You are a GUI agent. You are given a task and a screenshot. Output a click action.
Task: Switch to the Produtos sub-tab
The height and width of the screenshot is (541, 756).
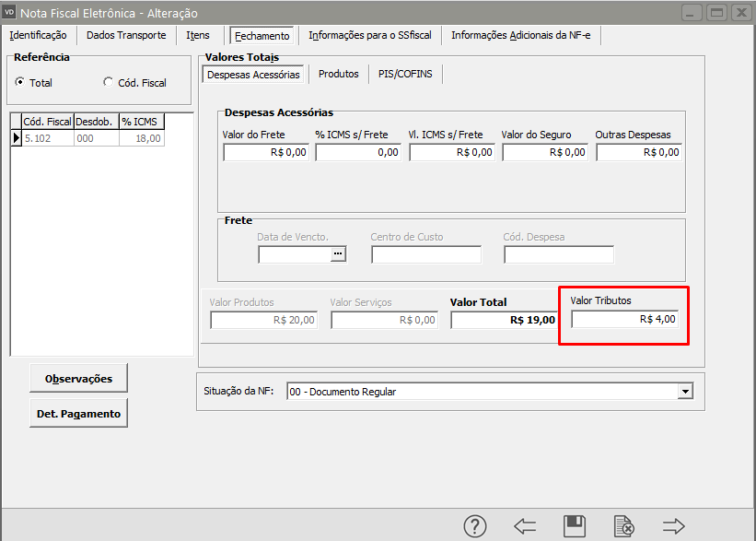338,74
